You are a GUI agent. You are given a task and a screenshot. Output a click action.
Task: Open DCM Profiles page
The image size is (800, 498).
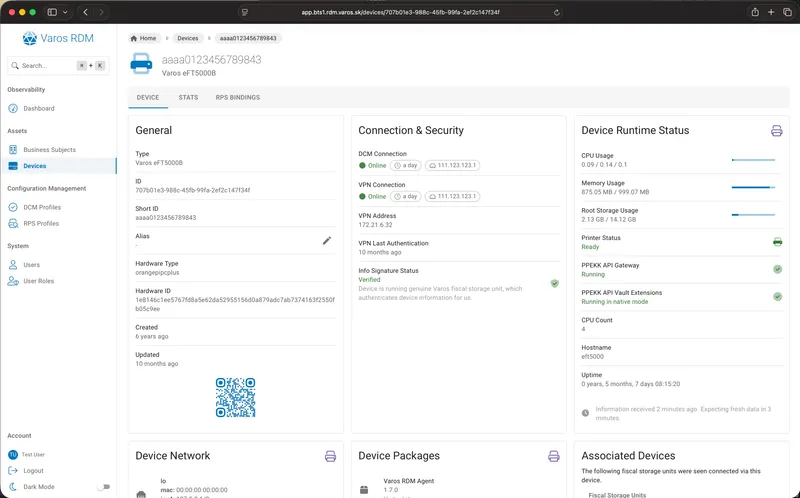[x=42, y=207]
